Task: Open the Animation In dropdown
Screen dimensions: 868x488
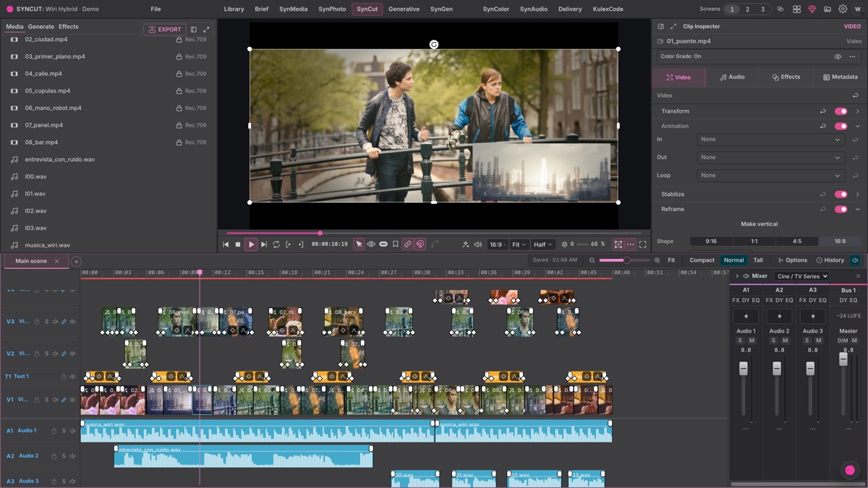Action: [x=770, y=140]
